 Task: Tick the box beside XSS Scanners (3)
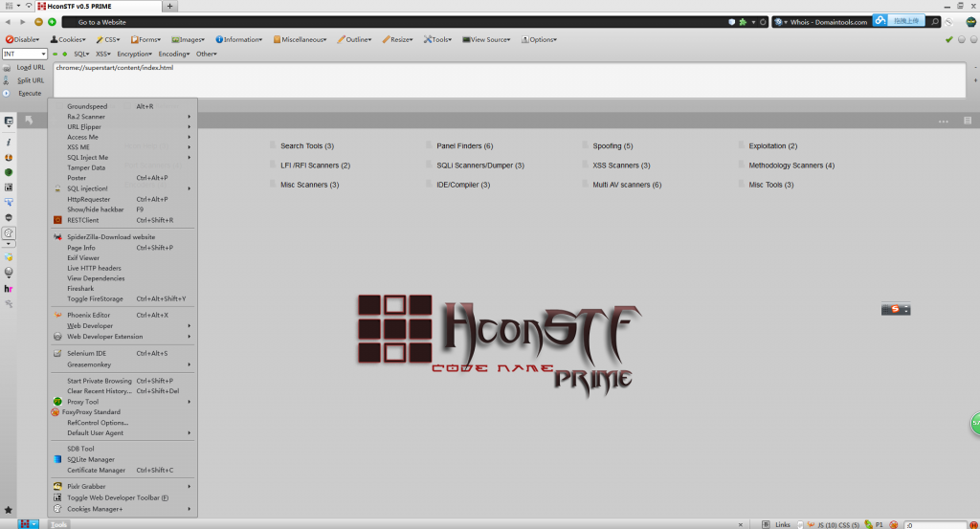585,165
